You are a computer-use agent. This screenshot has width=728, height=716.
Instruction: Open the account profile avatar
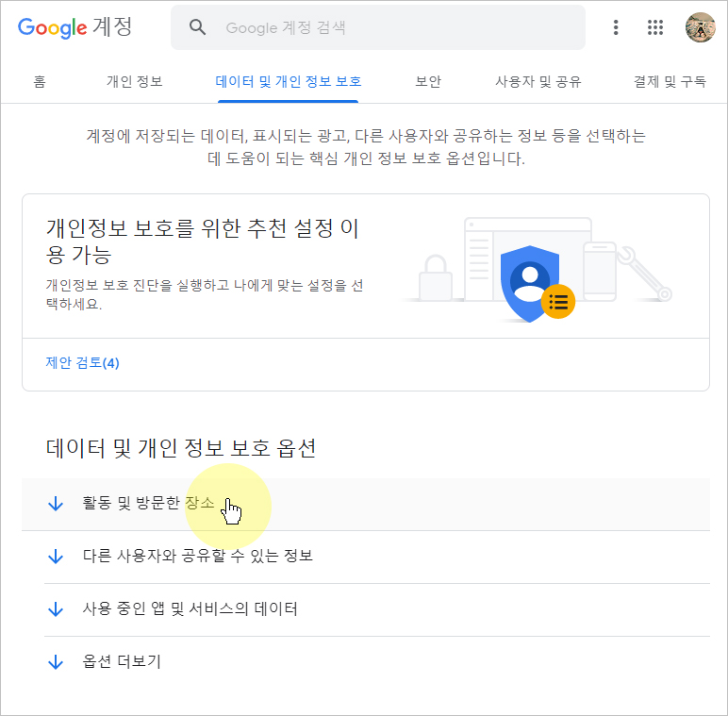tap(700, 27)
